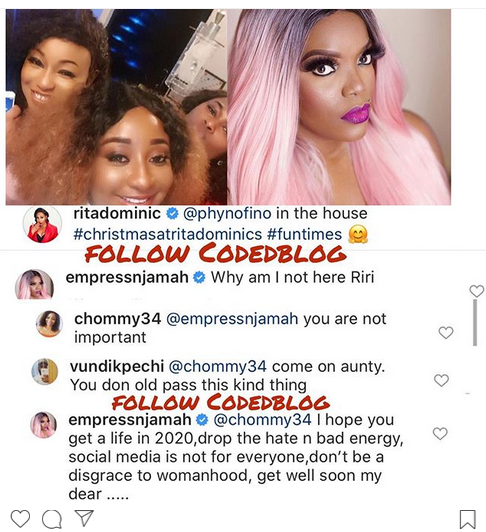Open the vundikpechi username

click(117, 366)
